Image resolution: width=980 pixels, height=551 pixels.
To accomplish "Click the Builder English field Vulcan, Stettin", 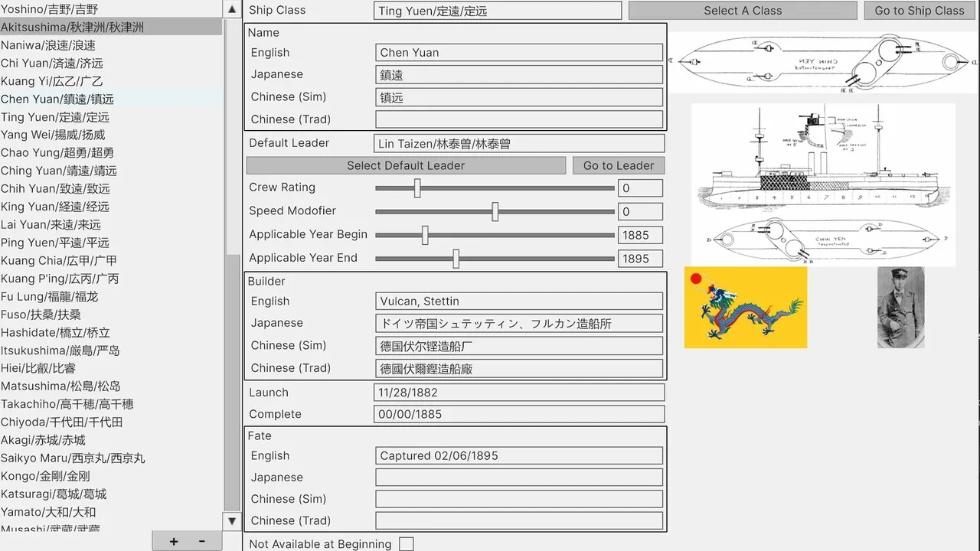I will (x=519, y=302).
